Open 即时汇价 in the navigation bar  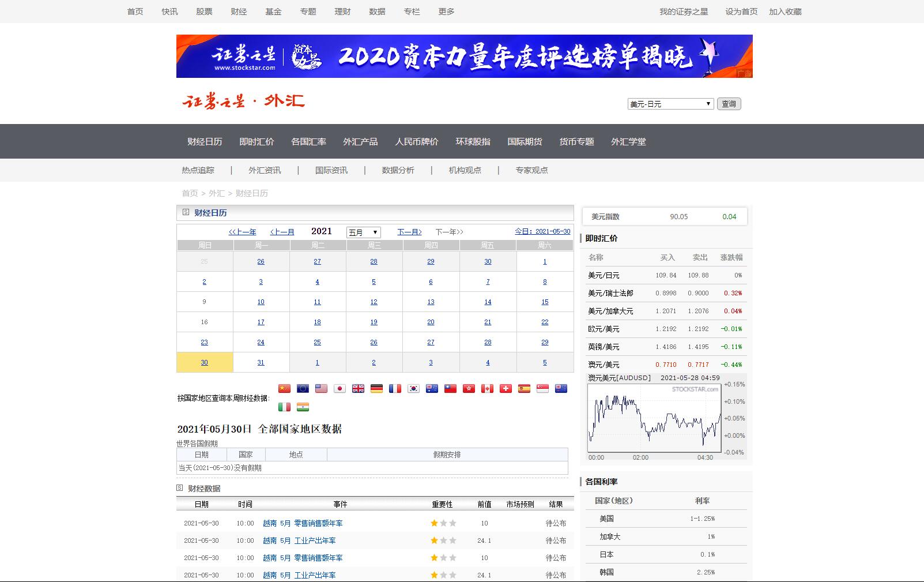pyautogui.click(x=257, y=142)
